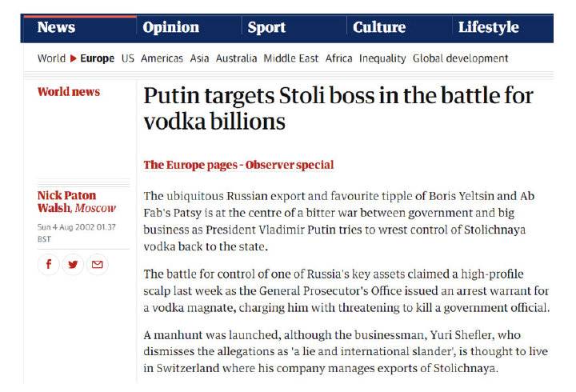
Task: Open the Asia section link
Action: coord(199,58)
